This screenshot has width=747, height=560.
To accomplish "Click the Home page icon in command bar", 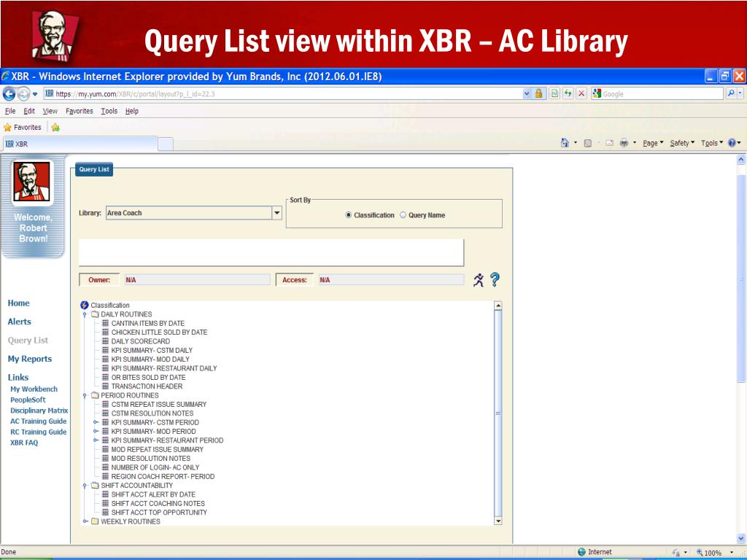I will tap(565, 143).
